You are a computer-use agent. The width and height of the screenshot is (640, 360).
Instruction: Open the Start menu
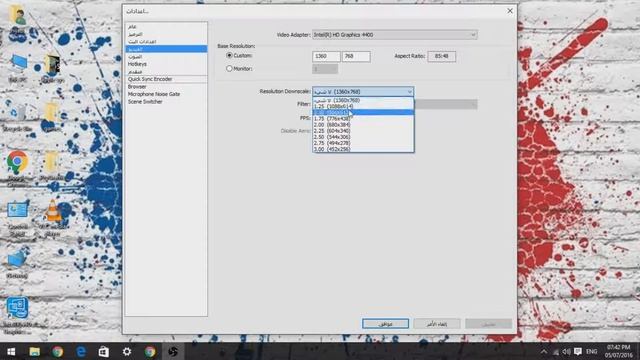(x=11, y=351)
